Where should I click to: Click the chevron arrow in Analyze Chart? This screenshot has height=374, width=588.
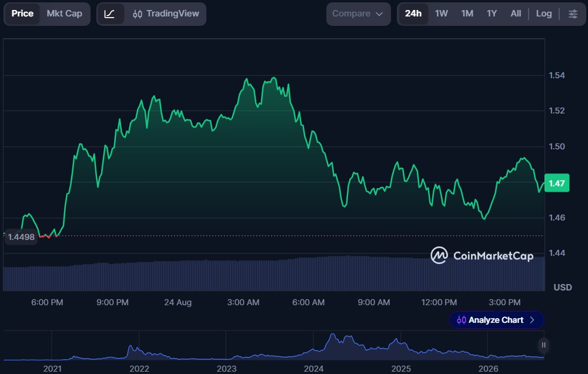532,320
